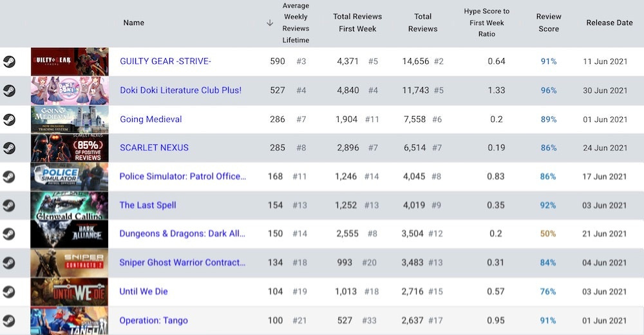644x335 pixels.
Task: Click the 2,555 first week reviews value
Action: coord(348,233)
